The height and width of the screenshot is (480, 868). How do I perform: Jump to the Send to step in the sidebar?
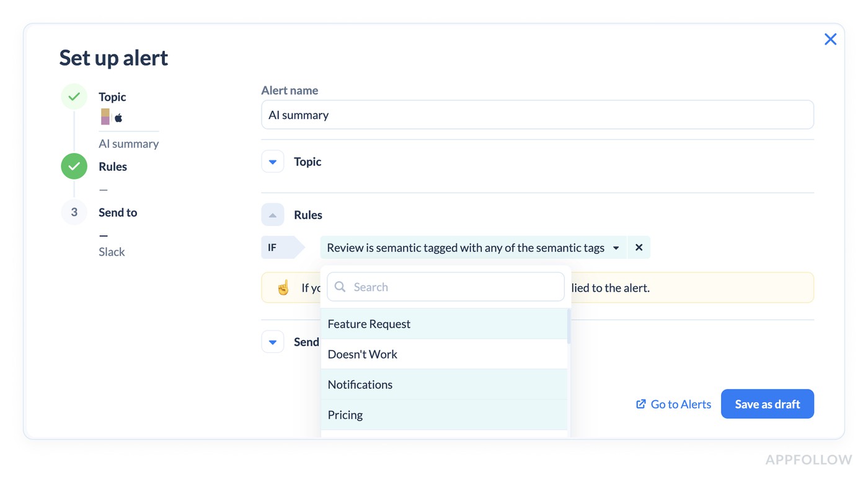click(117, 212)
